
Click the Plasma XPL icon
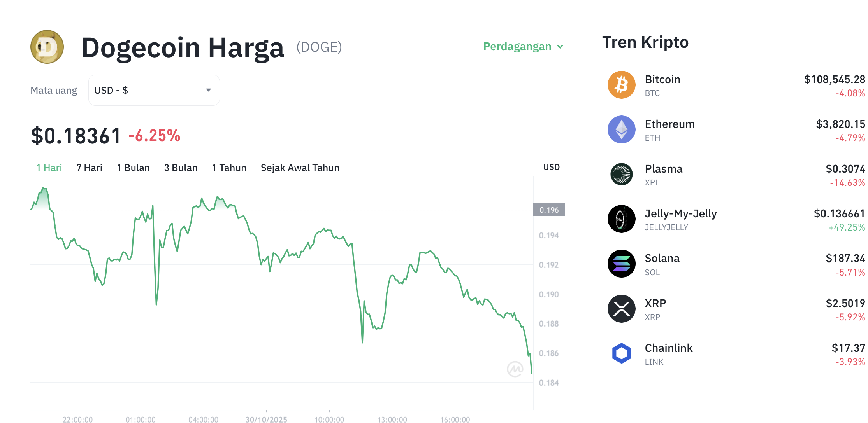click(x=621, y=174)
